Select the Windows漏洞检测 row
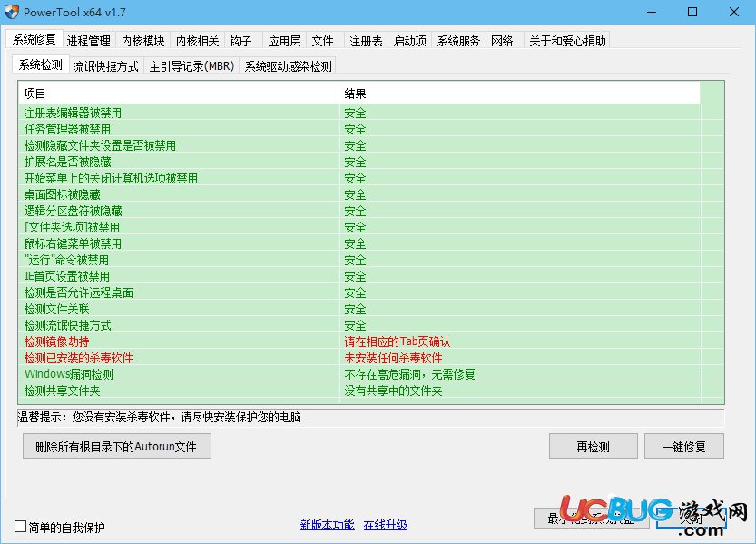Screen dimensions: 756x544 [x=359, y=374]
